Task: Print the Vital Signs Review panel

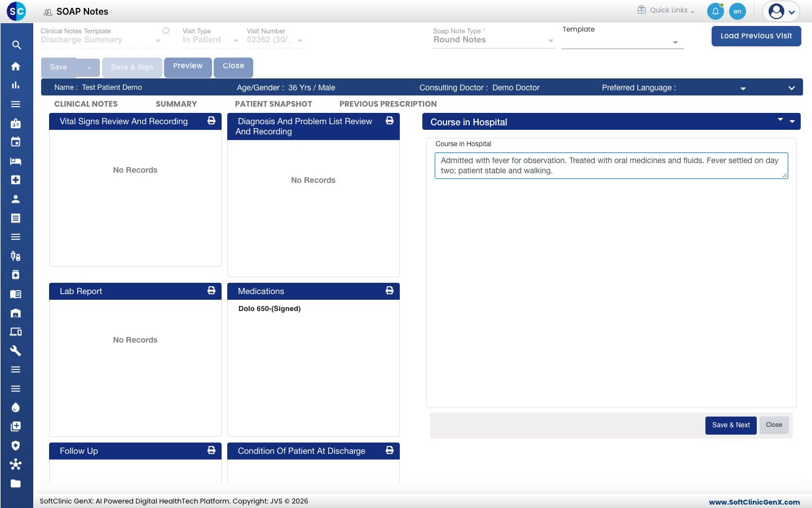Action: pyautogui.click(x=211, y=120)
